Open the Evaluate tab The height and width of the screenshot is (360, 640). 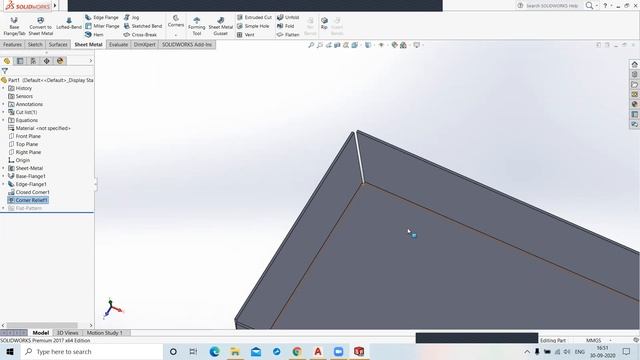pos(118,44)
